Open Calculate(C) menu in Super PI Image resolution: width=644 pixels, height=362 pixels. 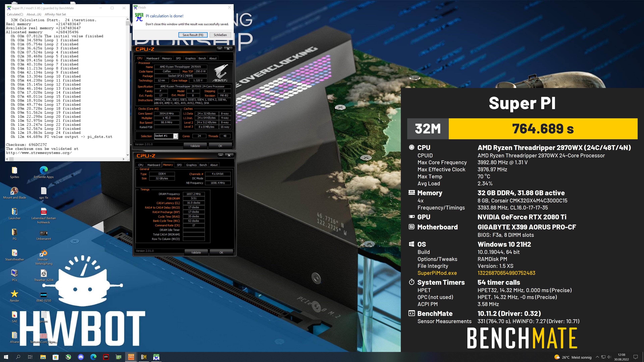(15, 14)
